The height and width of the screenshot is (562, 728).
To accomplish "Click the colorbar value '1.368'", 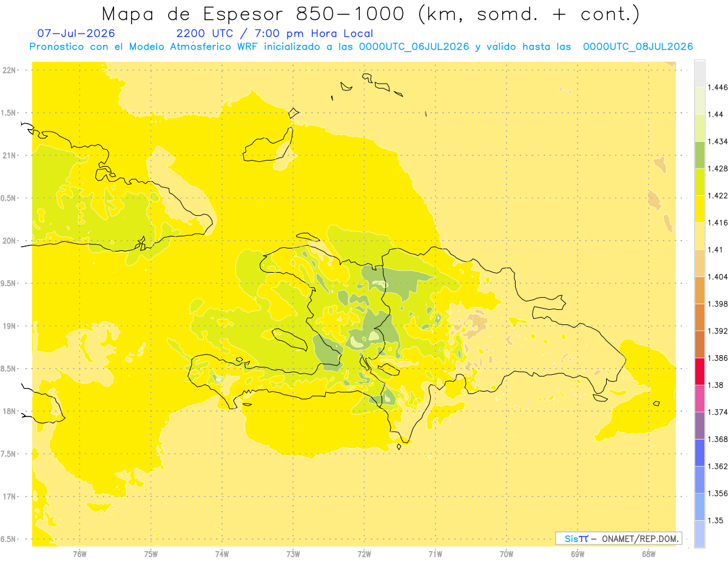I will (718, 439).
